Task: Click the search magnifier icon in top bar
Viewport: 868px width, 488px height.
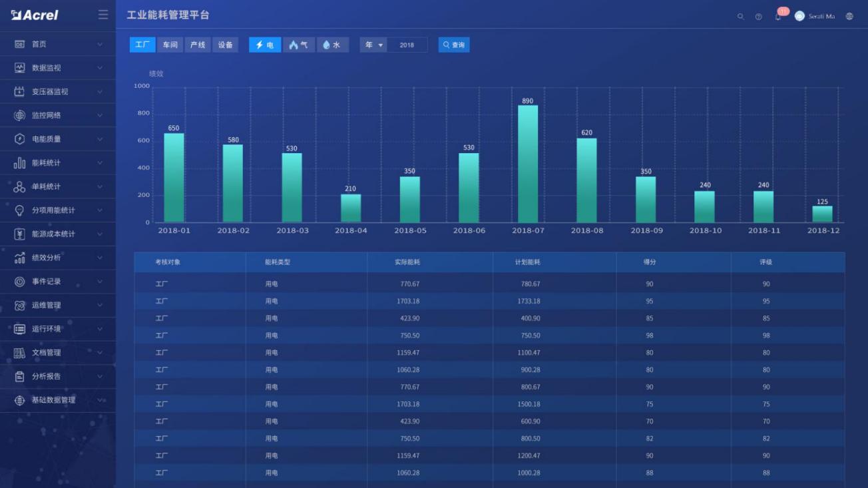Action: [x=740, y=16]
